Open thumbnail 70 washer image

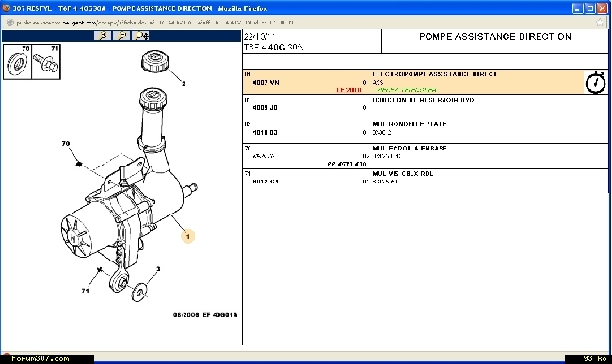click(x=17, y=62)
